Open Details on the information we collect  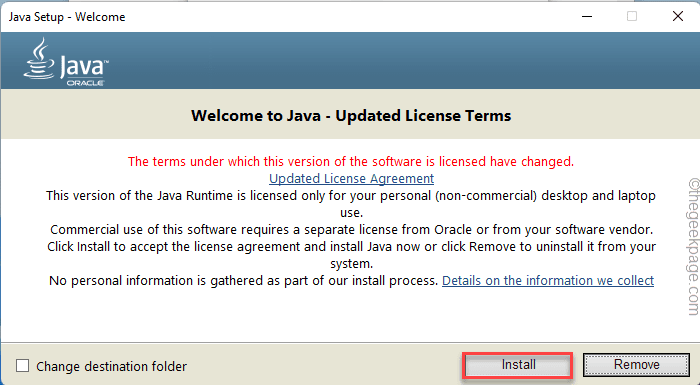coord(548,280)
